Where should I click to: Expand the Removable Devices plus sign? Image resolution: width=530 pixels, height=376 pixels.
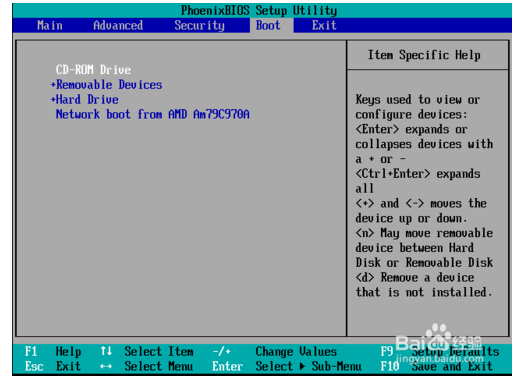pyautogui.click(x=53, y=85)
